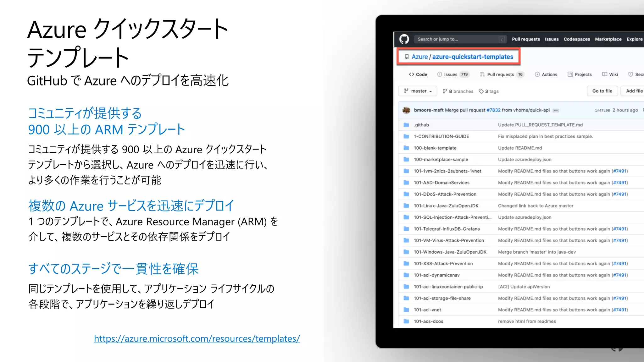
Task: Open the 1-CONTRIBUTION-GUIDE folder
Action: (441, 136)
